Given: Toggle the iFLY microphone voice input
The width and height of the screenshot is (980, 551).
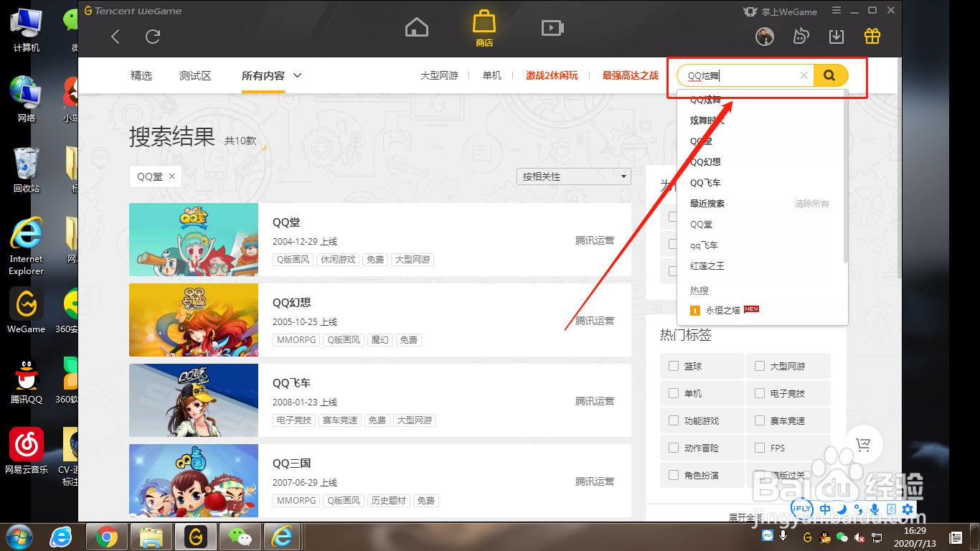Looking at the screenshot, I should 875,509.
